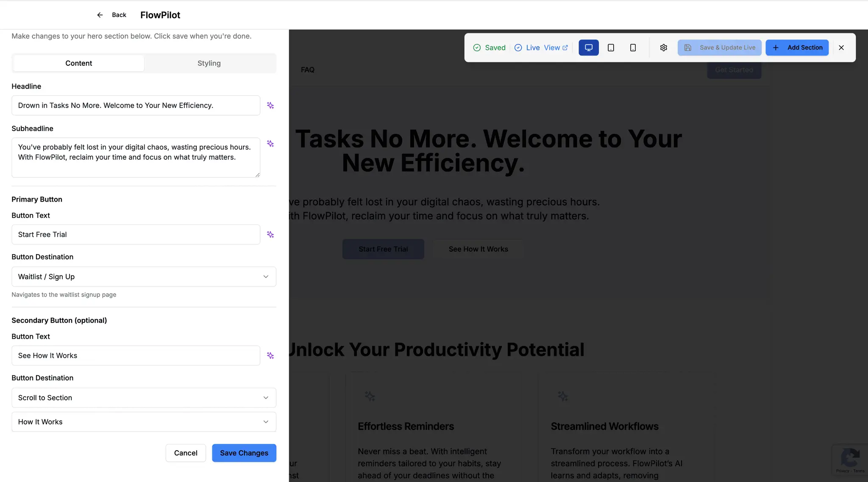Click the Add Section button
The width and height of the screenshot is (868, 482).
coord(797,47)
